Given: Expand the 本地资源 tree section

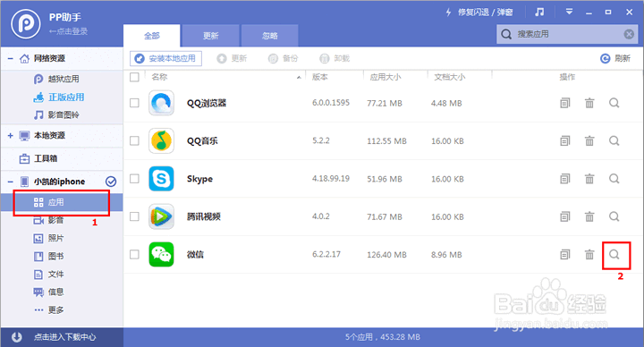Looking at the screenshot, I should 10,136.
